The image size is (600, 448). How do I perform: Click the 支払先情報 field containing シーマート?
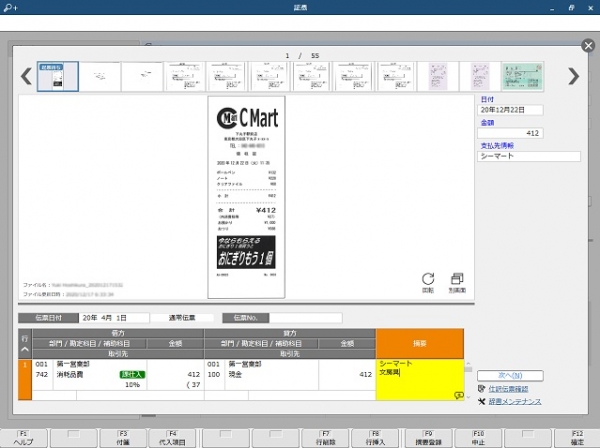tap(528, 156)
